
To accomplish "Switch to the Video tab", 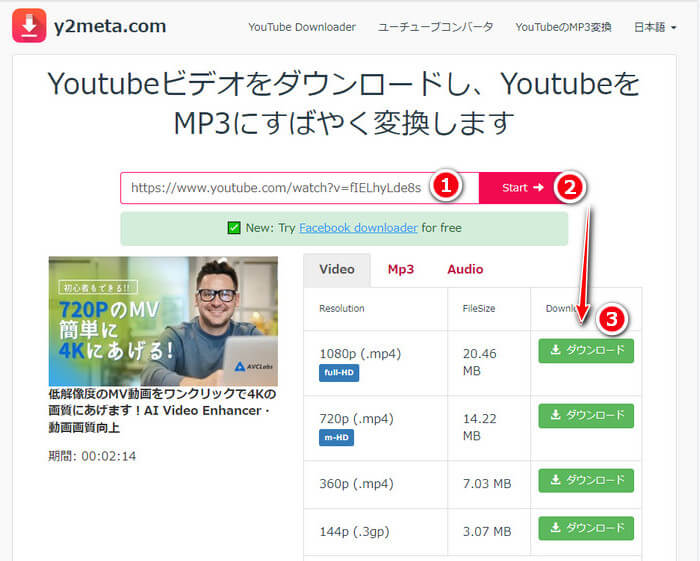I will [337, 270].
